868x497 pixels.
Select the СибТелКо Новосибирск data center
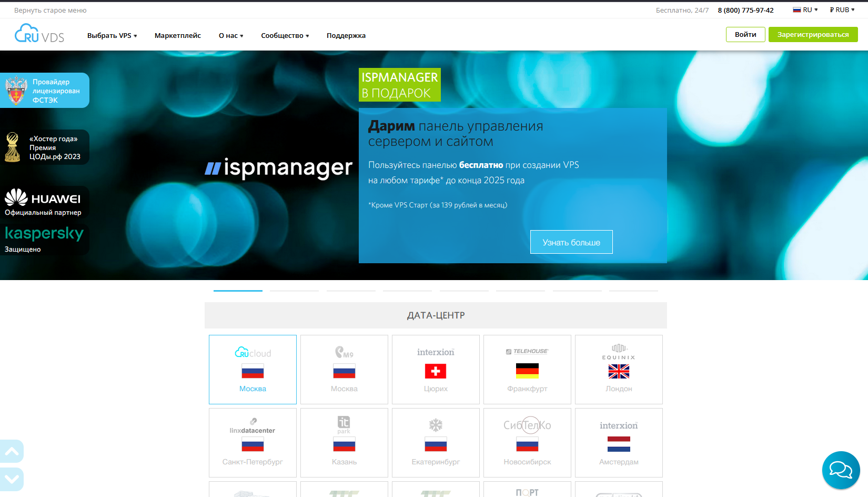527,443
